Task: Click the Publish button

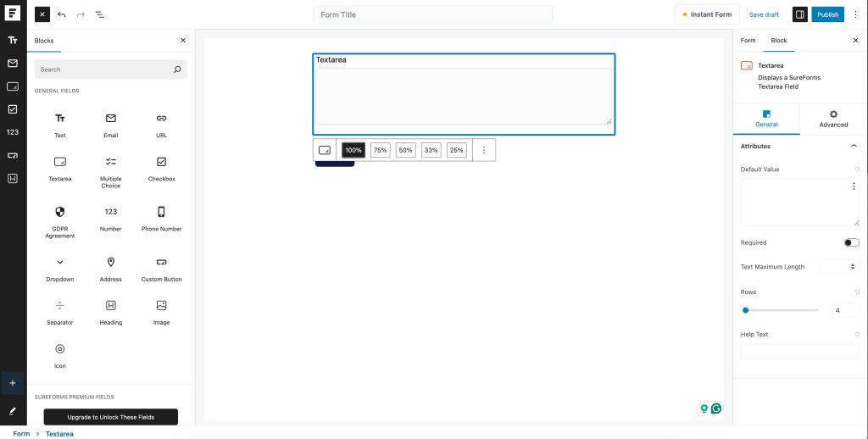Action: pyautogui.click(x=827, y=14)
